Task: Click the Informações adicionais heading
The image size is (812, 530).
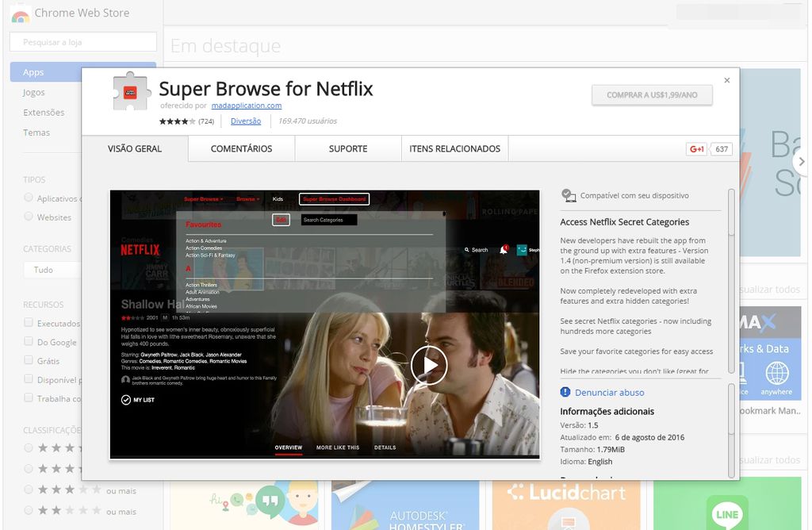Action: coord(607,411)
